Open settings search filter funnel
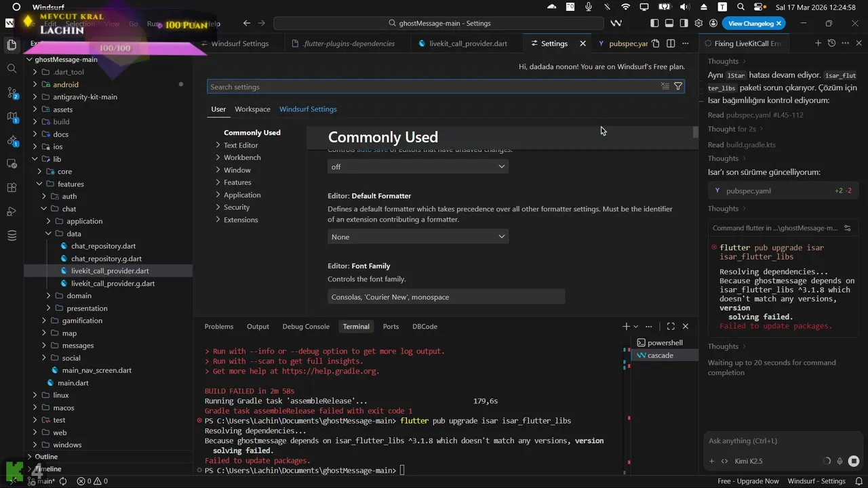 click(677, 87)
